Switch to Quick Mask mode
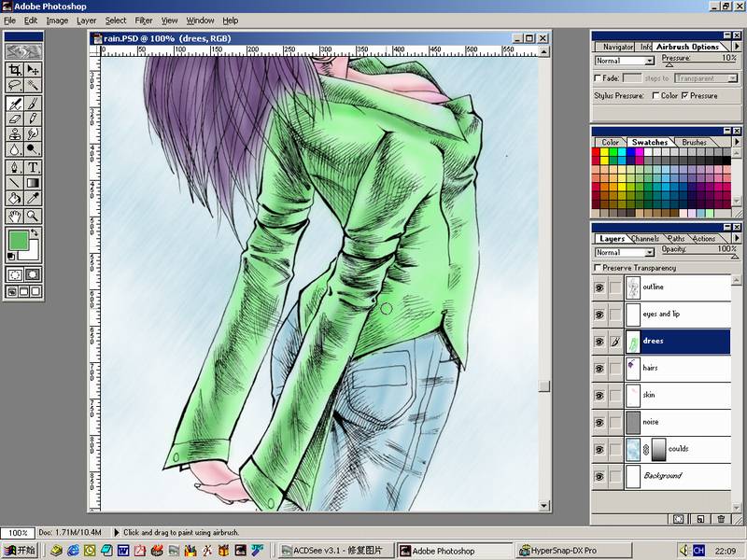Image resolution: width=747 pixels, height=560 pixels. pos(33,274)
